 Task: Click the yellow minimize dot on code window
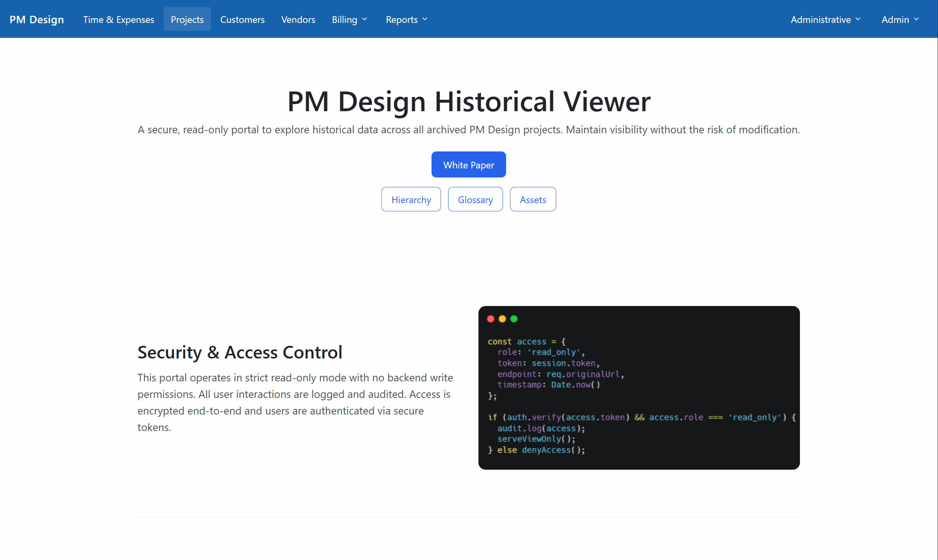point(502,319)
